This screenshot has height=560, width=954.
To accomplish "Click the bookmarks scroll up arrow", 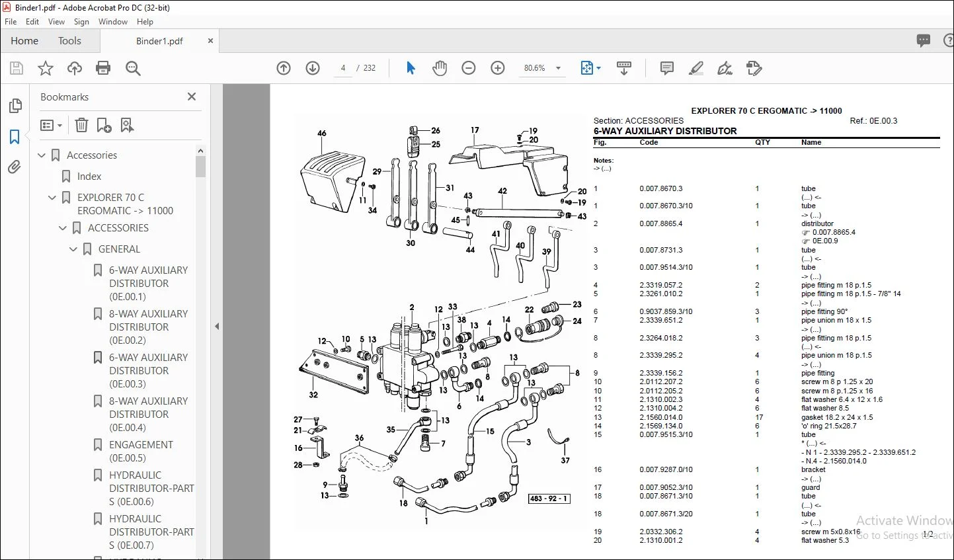I will 200,151.
